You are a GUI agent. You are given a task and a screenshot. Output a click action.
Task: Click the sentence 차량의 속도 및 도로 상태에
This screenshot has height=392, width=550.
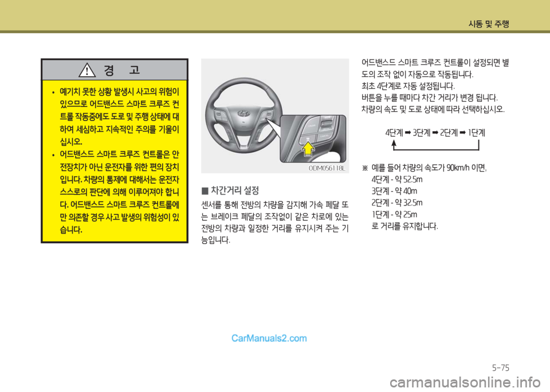[433, 110]
